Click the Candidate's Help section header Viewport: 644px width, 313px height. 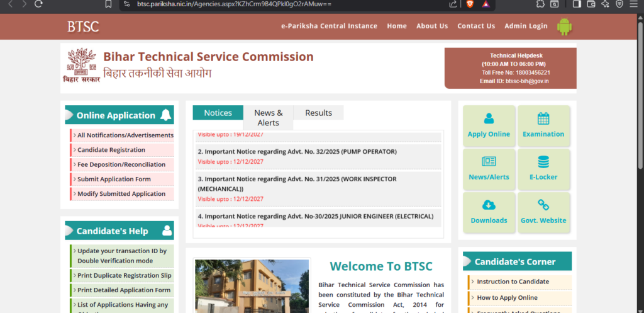pyautogui.click(x=119, y=230)
